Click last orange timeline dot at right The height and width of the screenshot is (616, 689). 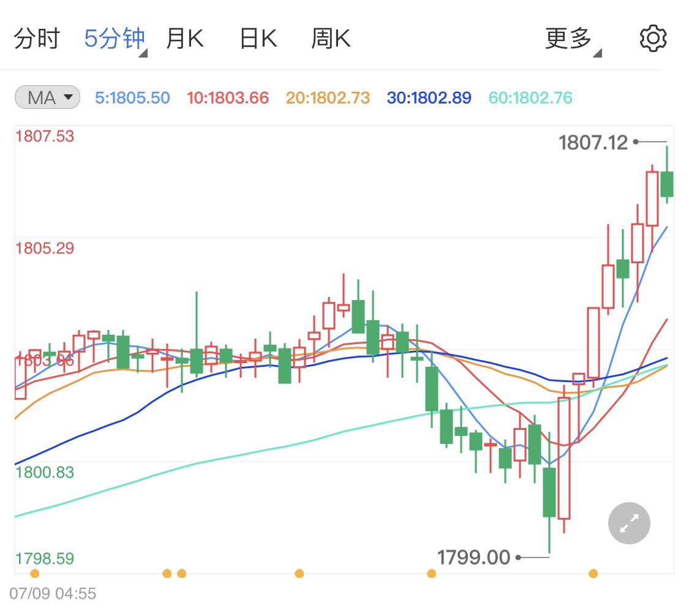[x=593, y=573]
